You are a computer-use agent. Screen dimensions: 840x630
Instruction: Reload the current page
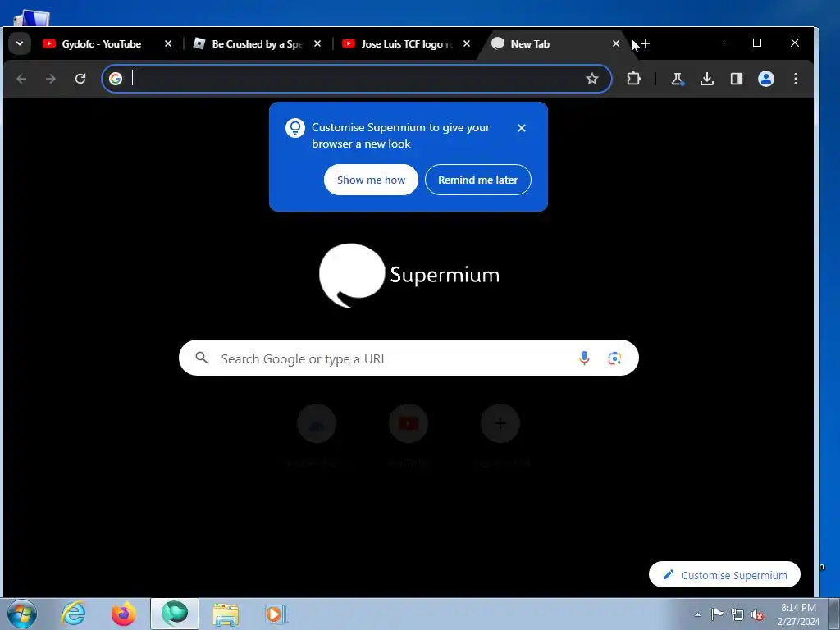tap(80, 79)
